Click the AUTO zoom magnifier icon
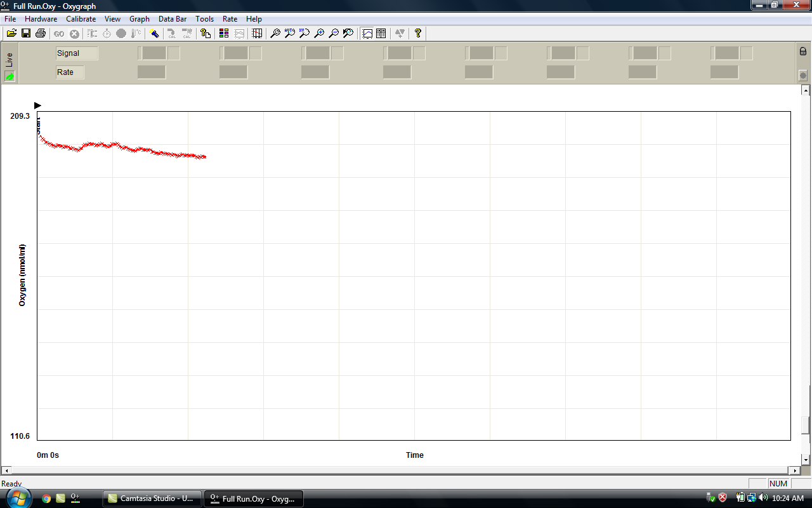The image size is (812, 508). (x=290, y=33)
